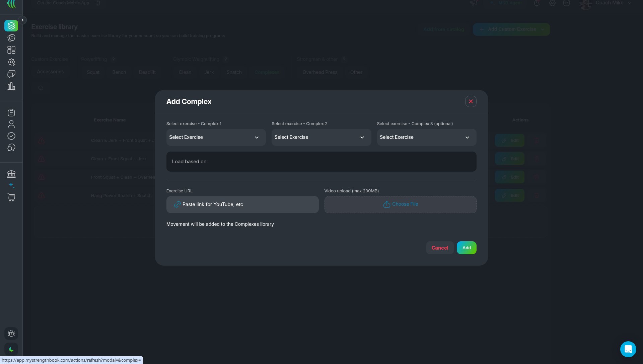This screenshot has height=364, width=643.
Task: Switch to the Accessories tab
Action: (50, 72)
